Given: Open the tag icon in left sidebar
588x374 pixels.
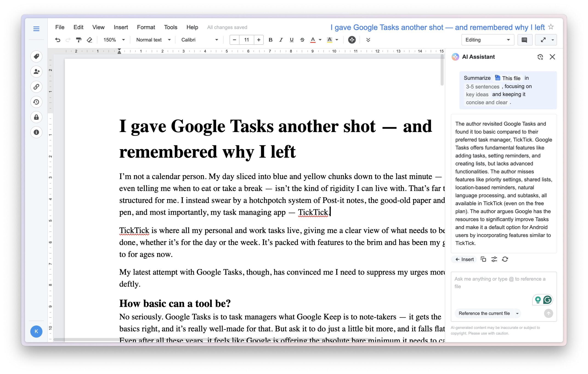Looking at the screenshot, I should 36,57.
